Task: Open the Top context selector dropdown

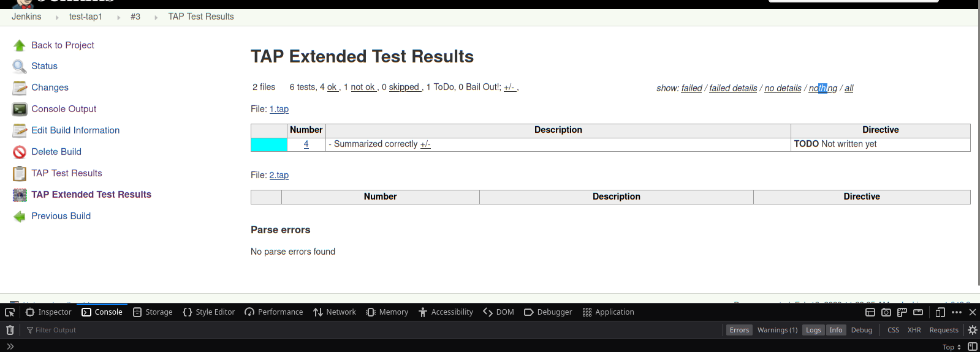Action: click(x=951, y=347)
